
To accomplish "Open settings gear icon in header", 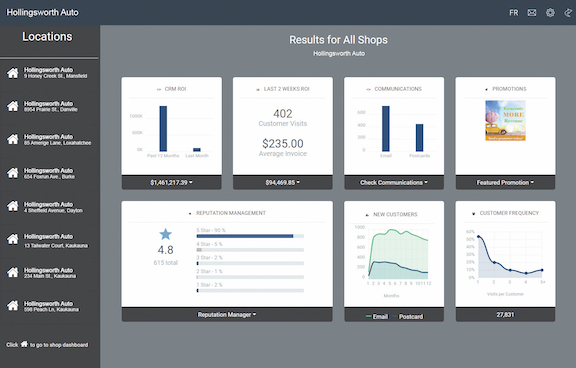I will (x=550, y=13).
